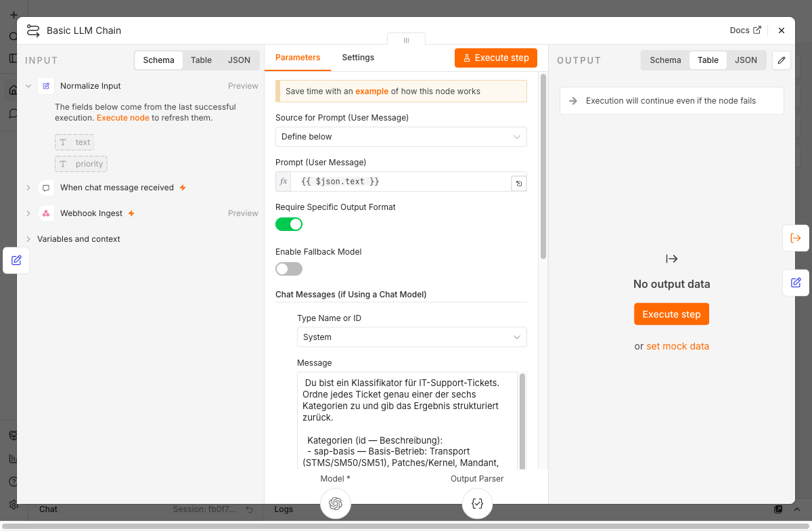Click the Webhook Ingest node icon
Screen dimensions: 812x531
point(46,213)
